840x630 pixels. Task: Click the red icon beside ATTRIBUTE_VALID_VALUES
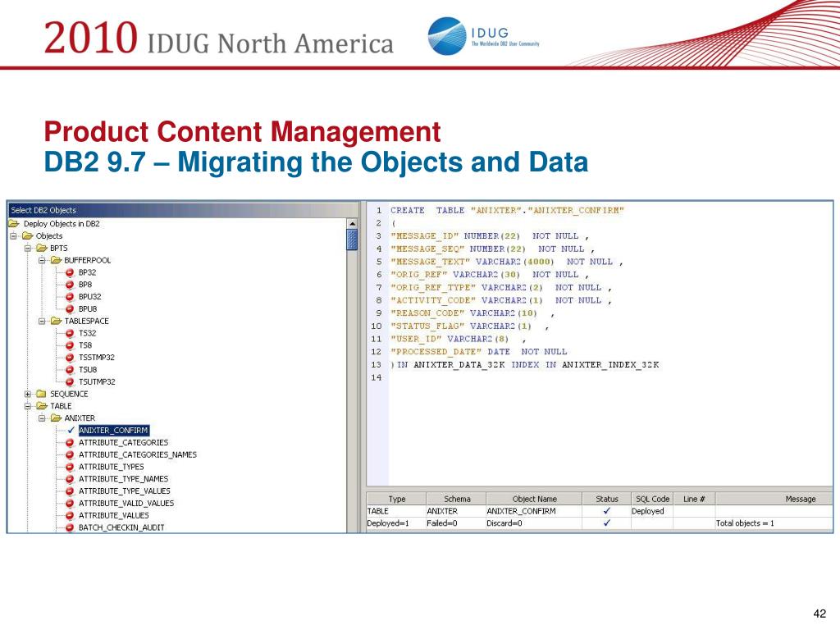[70, 504]
